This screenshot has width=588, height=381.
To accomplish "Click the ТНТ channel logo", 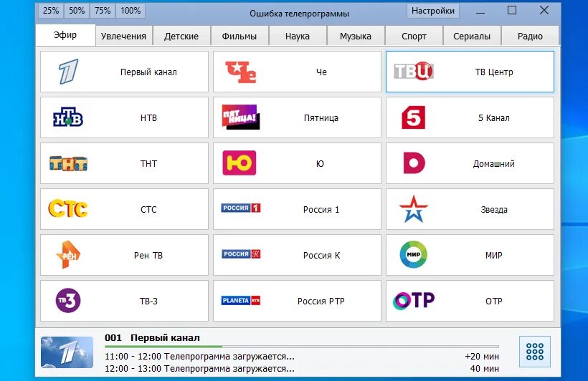I will point(68,163).
